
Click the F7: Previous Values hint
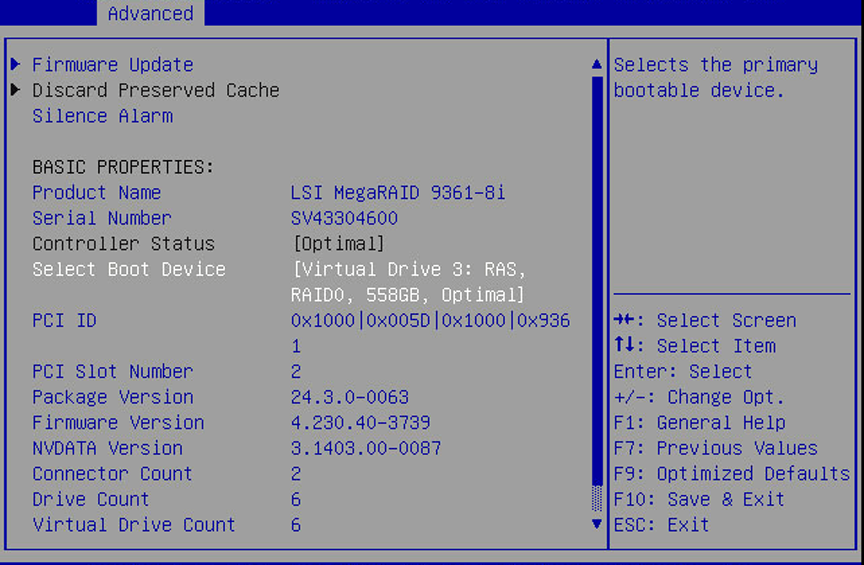pyautogui.click(x=716, y=448)
